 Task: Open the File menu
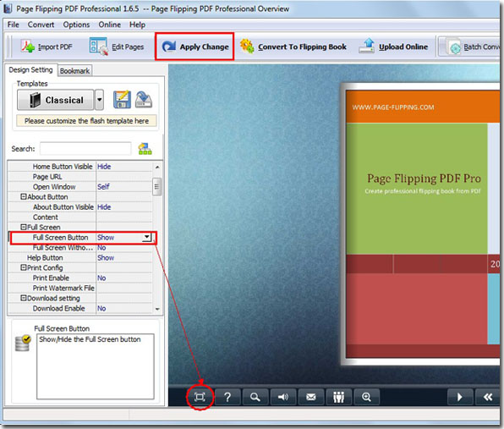[x=14, y=25]
